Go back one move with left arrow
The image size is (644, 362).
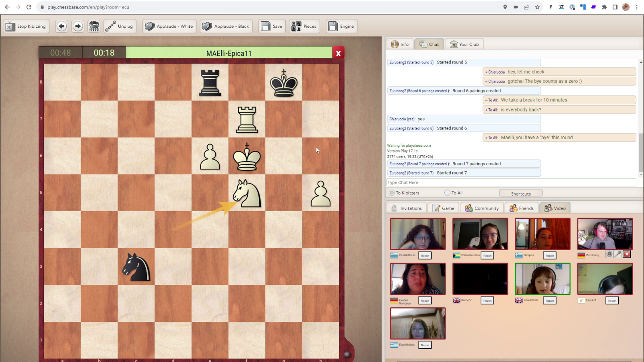point(62,27)
